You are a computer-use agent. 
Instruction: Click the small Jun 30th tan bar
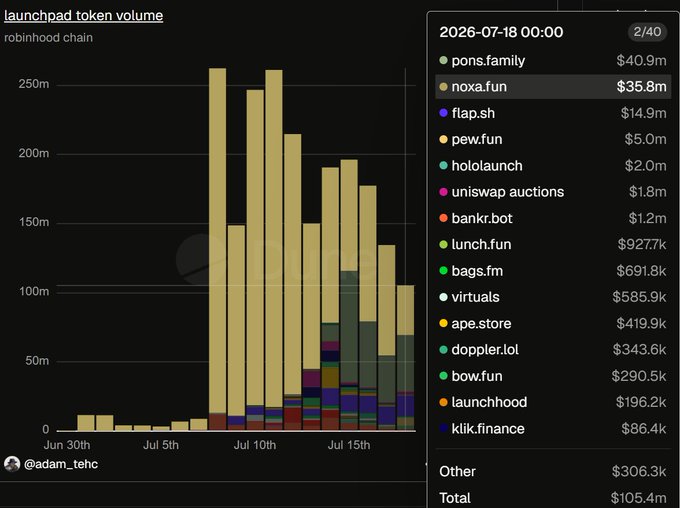tap(86, 423)
